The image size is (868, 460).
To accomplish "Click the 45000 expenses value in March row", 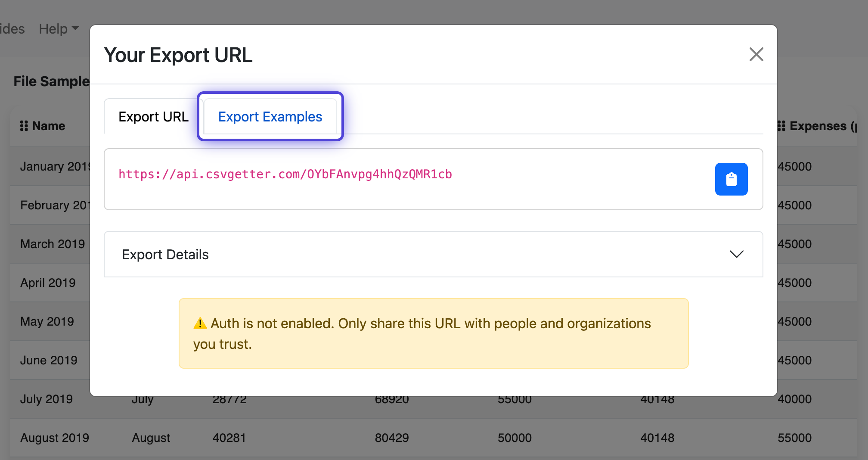I will [x=794, y=244].
